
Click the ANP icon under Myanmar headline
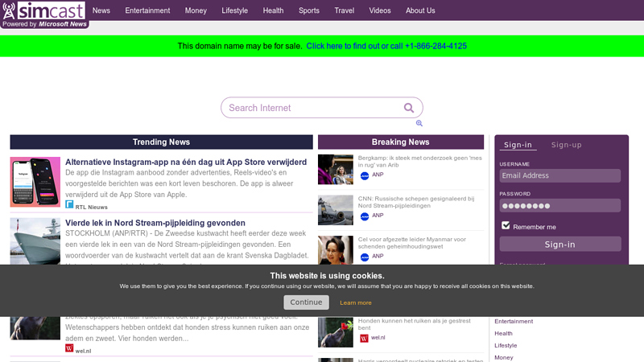point(365,257)
